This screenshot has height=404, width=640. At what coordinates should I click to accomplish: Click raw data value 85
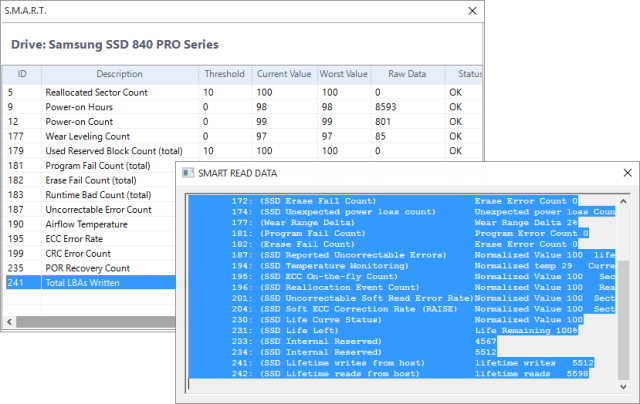pyautogui.click(x=380, y=136)
